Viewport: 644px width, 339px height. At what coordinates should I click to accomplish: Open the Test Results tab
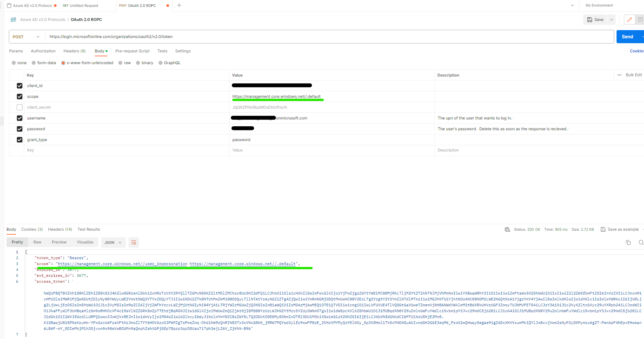coord(89,229)
